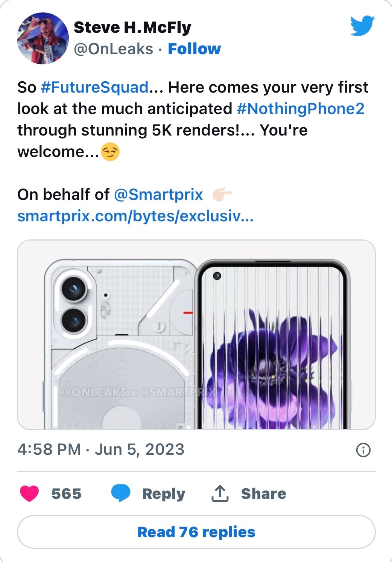Click the blue reply bubble icon

tap(121, 493)
